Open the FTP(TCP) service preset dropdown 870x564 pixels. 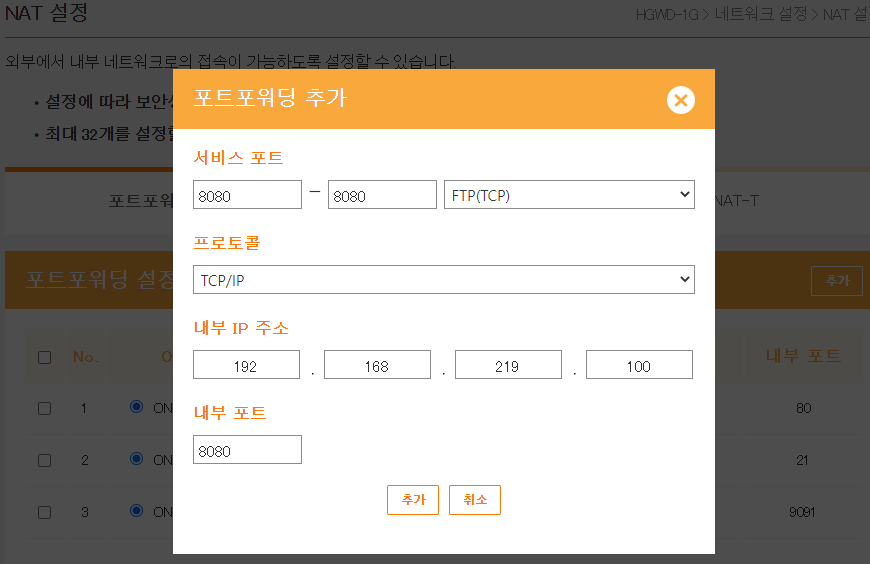coord(569,195)
